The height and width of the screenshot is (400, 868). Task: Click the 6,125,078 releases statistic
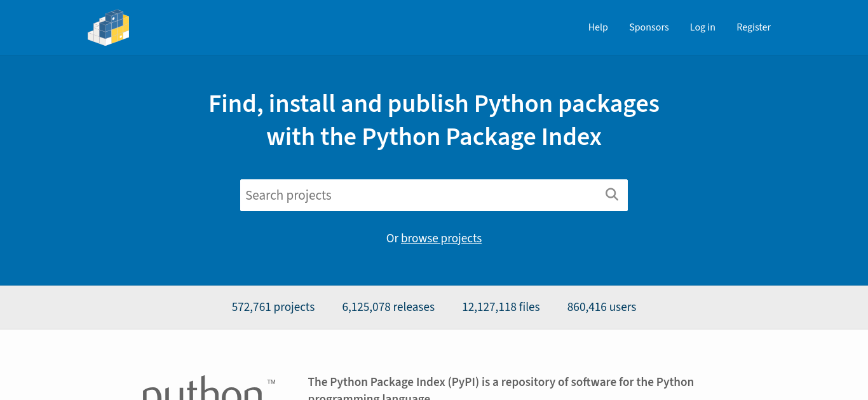[x=388, y=307]
